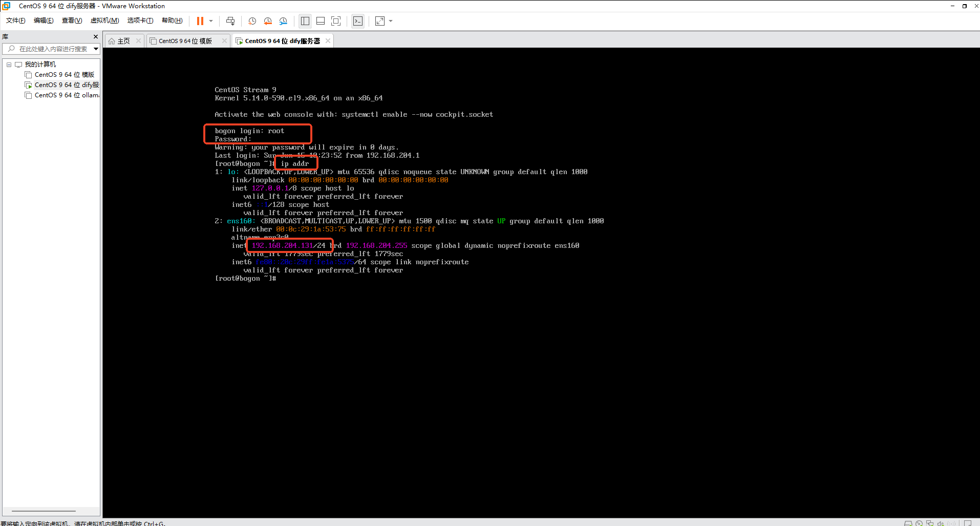Open the library search filter dropdown arrow
980x526 pixels.
point(96,49)
